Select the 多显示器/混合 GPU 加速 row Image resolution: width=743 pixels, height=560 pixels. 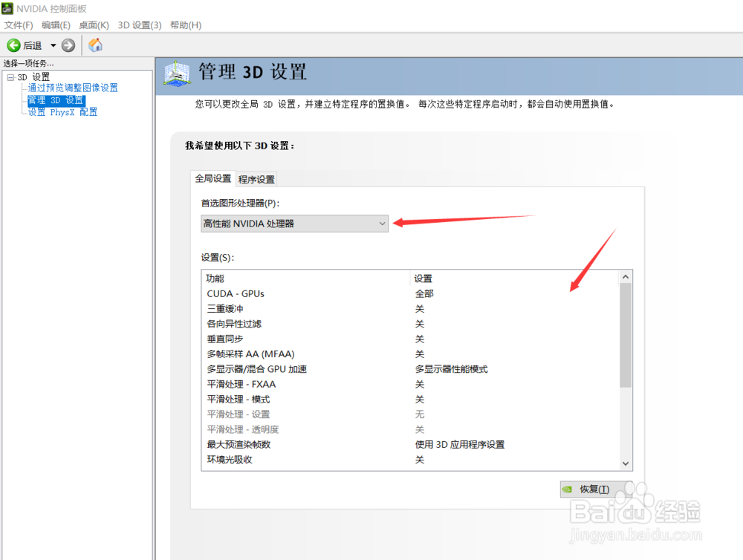[410, 369]
